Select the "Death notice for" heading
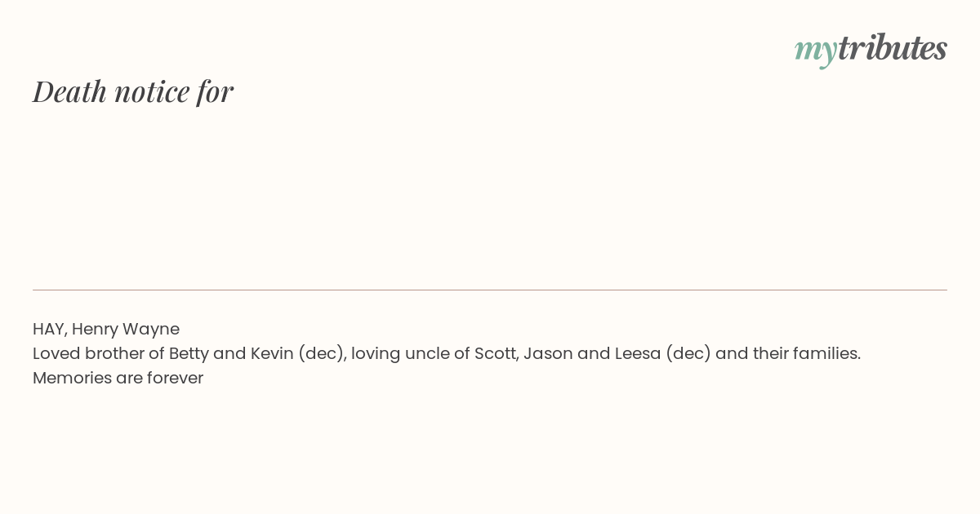The image size is (980, 514). [133, 91]
